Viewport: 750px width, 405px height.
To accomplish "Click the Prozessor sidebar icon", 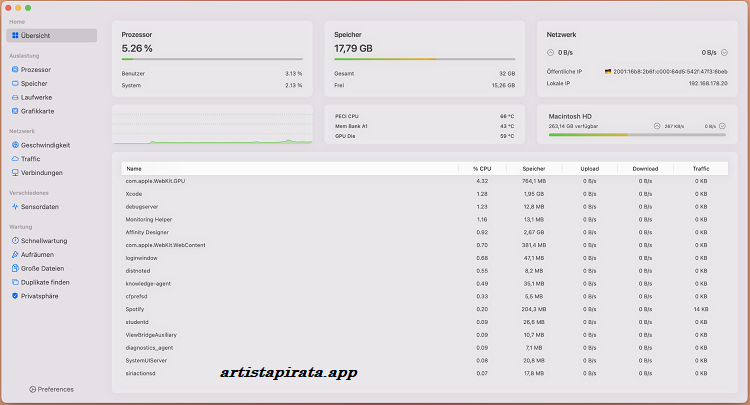I will click(x=15, y=69).
